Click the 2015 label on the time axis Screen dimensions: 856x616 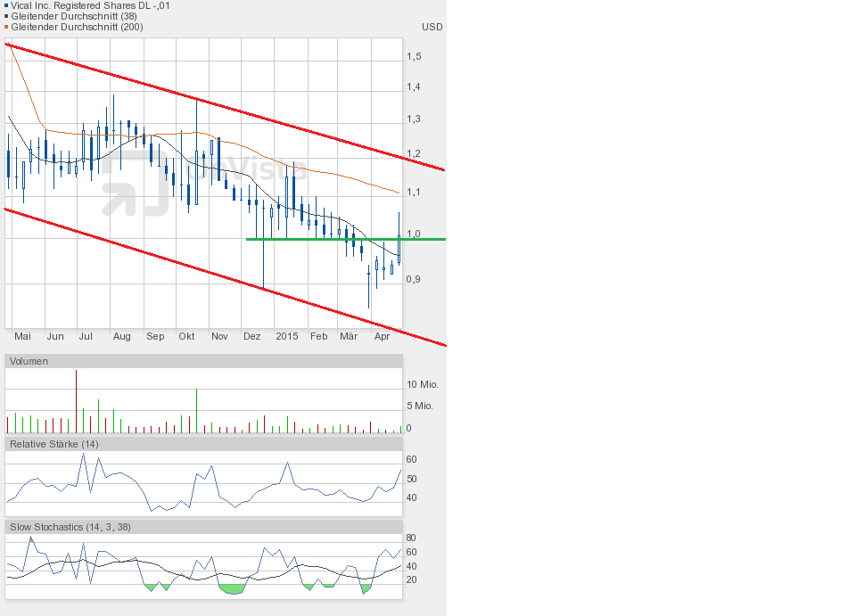[x=287, y=336]
